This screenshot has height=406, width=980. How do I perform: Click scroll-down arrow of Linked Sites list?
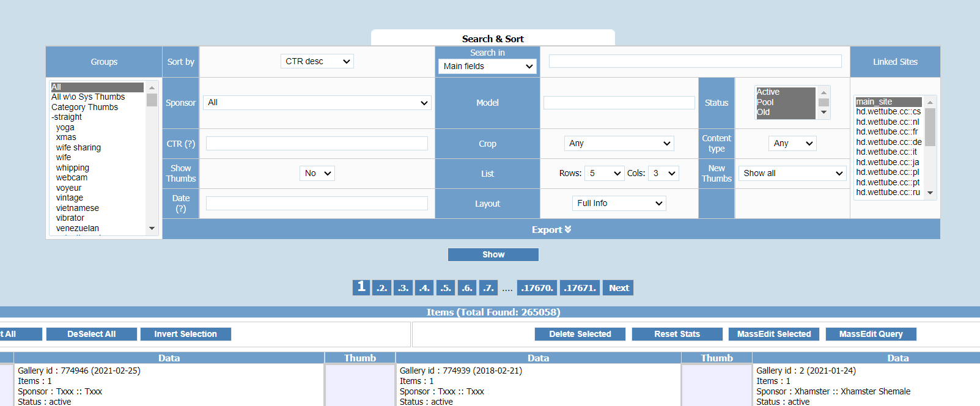click(930, 193)
